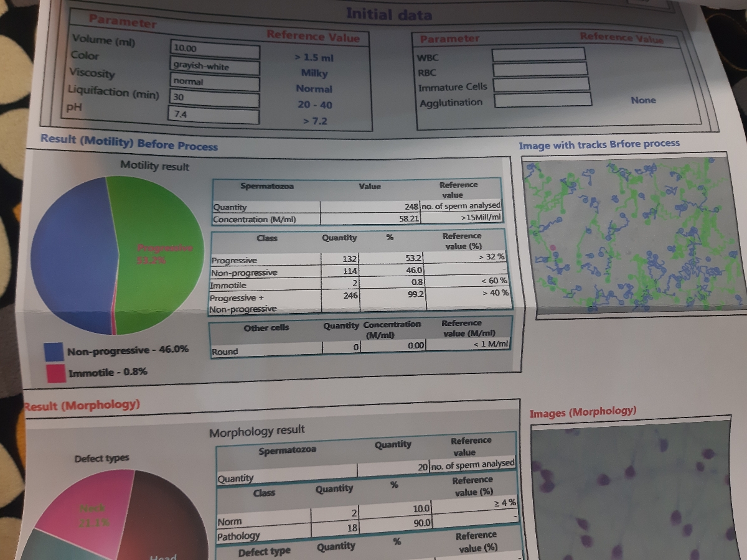The image size is (747, 560).
Task: Click the '>15Mill/ml' reference cell
Action: click(462, 218)
